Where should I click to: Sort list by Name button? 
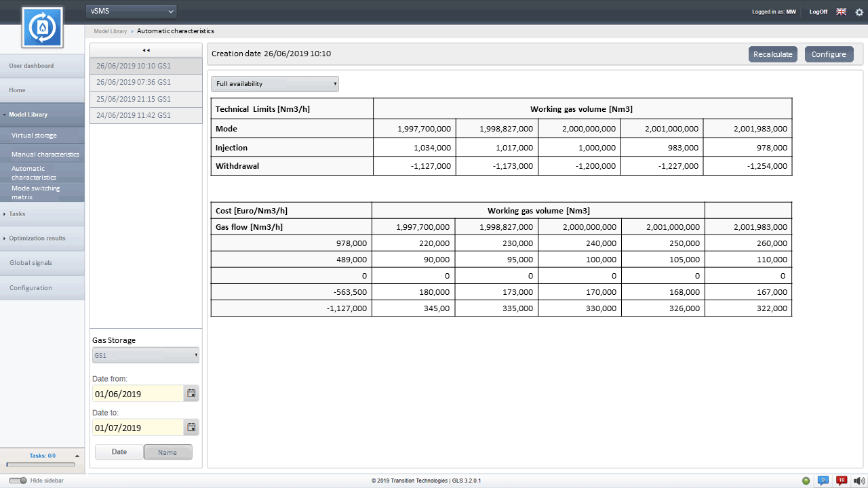point(167,452)
